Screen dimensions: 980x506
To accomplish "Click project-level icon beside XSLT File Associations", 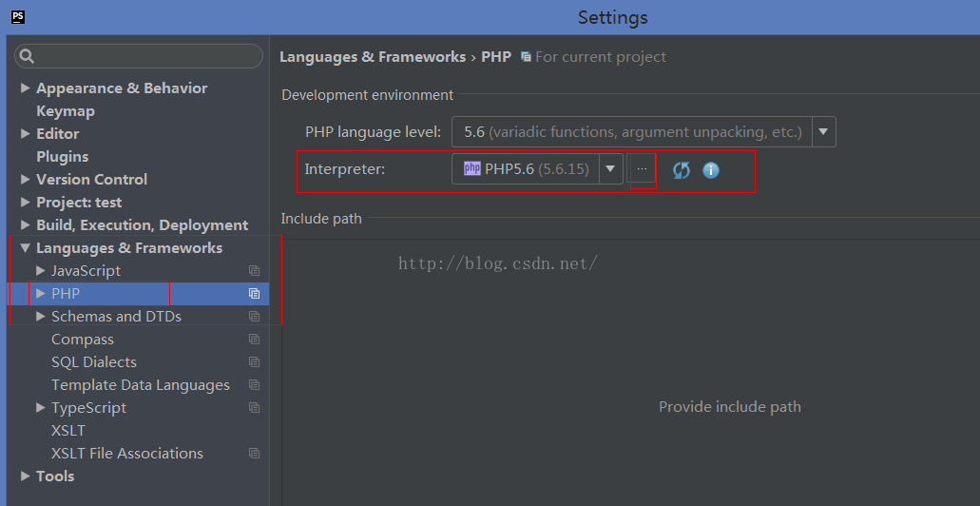I will 254,454.
